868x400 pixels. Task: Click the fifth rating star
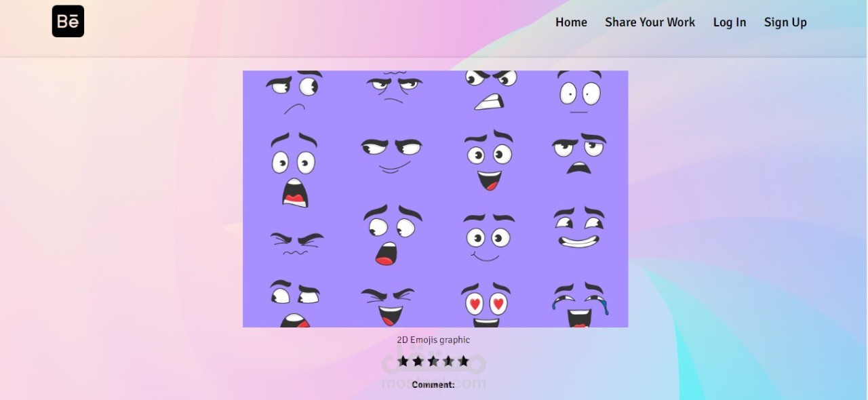coord(463,361)
